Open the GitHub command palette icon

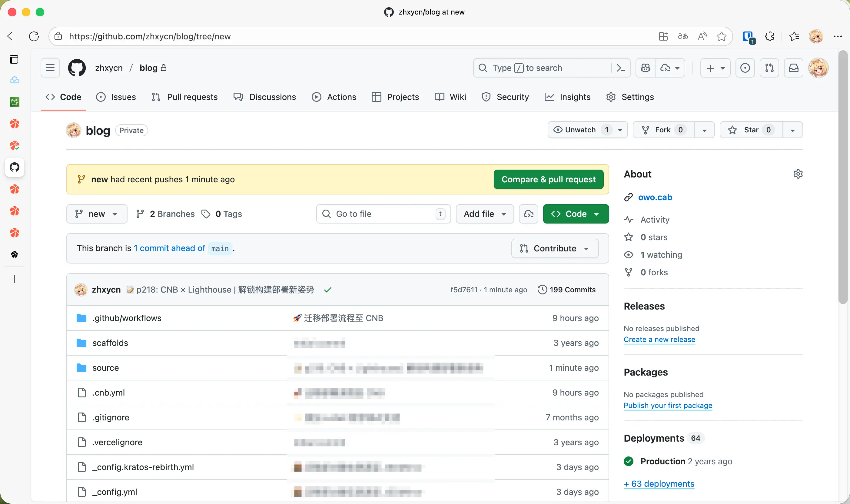pyautogui.click(x=621, y=68)
